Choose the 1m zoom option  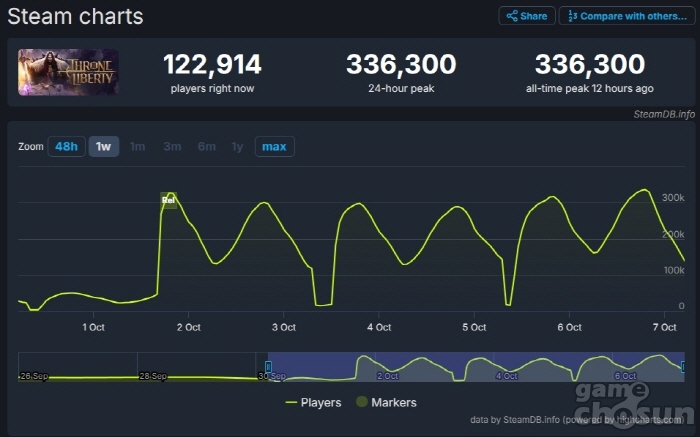click(138, 146)
